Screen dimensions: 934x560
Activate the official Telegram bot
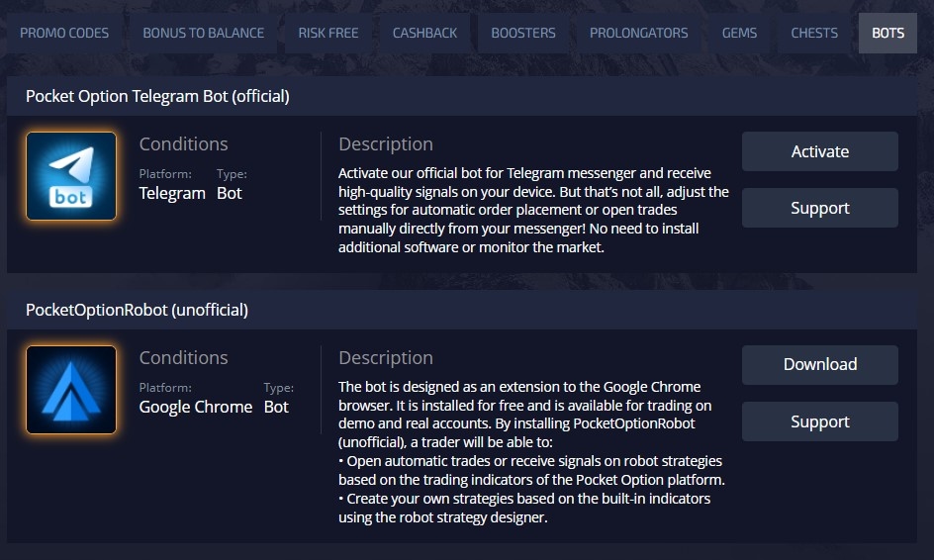coord(819,151)
